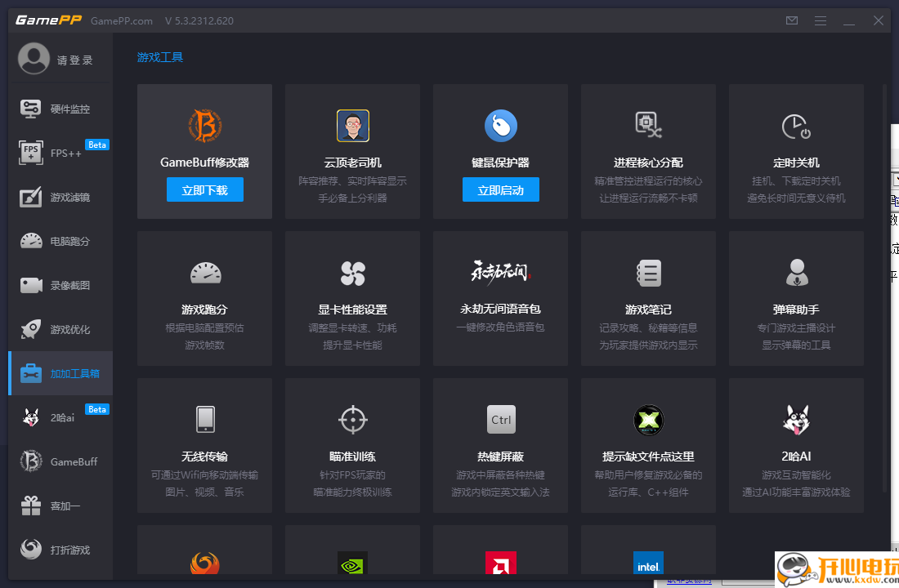Click the 键鼠保护器 mouse icon

pyautogui.click(x=500, y=126)
